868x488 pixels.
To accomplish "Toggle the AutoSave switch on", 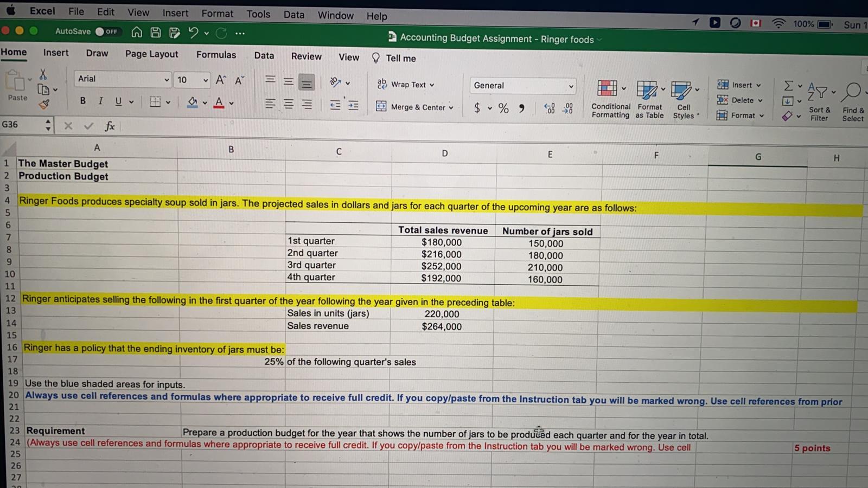I will coord(107,31).
